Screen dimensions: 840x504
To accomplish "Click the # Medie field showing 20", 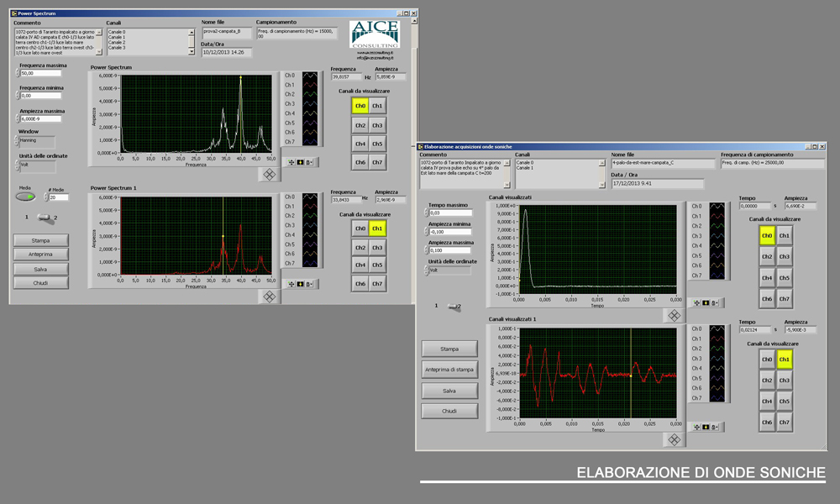I will [59, 197].
